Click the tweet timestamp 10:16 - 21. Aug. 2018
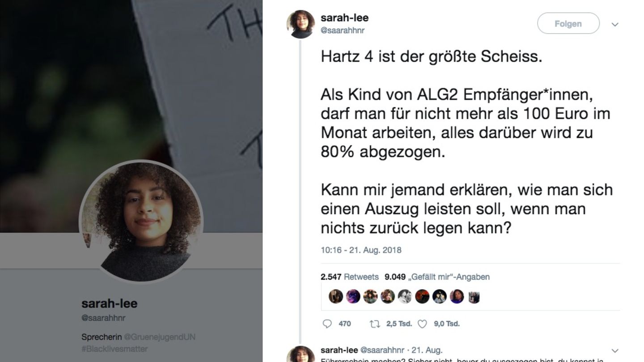Screen dimensions: 644x362 click(x=361, y=250)
